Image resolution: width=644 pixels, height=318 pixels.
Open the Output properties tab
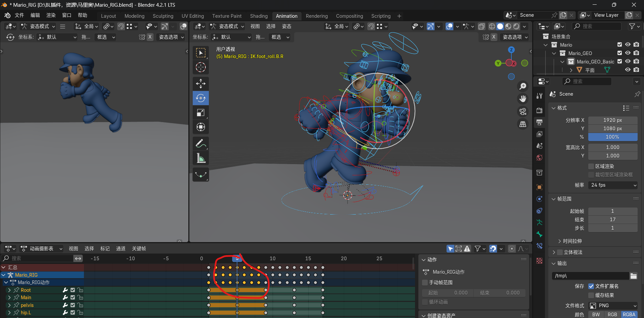[x=539, y=122]
